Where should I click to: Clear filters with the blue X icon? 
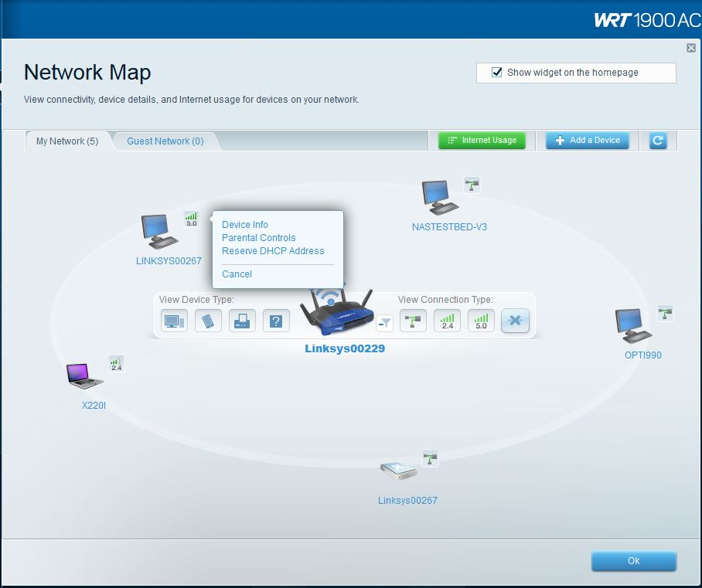516,321
